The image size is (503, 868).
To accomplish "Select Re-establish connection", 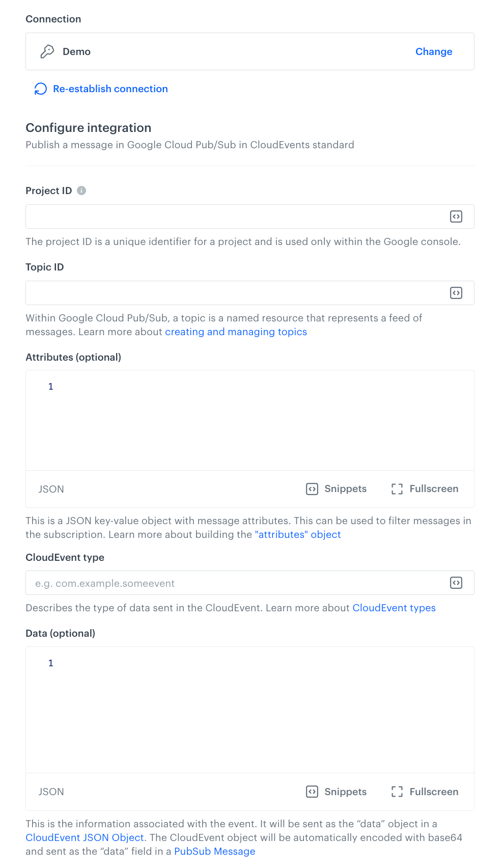I will coord(110,89).
